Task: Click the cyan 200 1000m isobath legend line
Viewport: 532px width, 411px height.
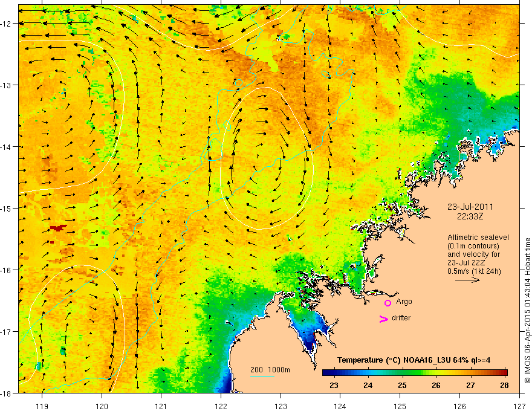Action: (x=262, y=377)
